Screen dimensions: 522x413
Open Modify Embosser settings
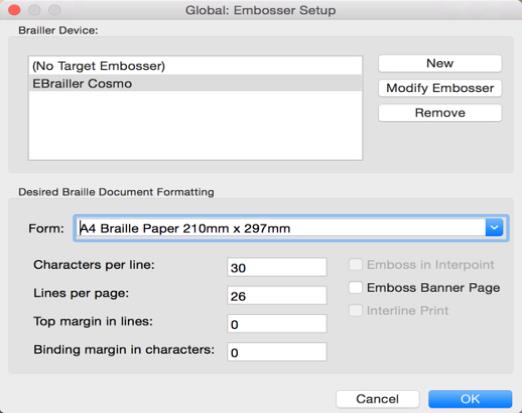click(x=440, y=88)
